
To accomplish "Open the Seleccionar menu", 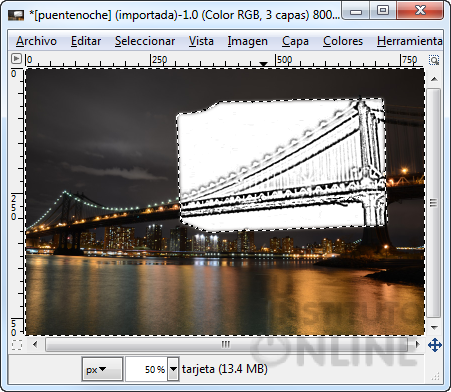I will pyautogui.click(x=145, y=41).
